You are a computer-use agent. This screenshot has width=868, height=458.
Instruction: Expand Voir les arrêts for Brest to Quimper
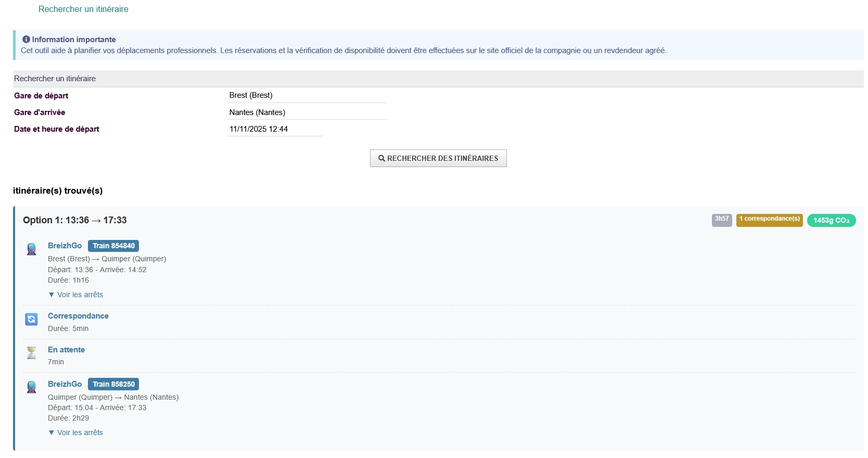(x=75, y=295)
